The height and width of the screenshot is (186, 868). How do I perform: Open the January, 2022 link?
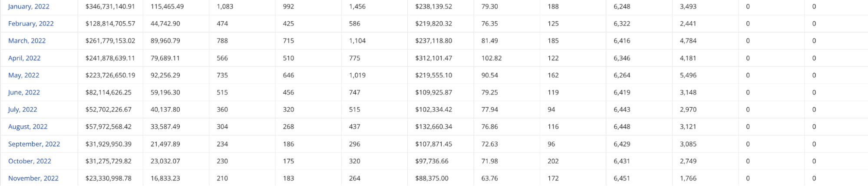tap(29, 7)
